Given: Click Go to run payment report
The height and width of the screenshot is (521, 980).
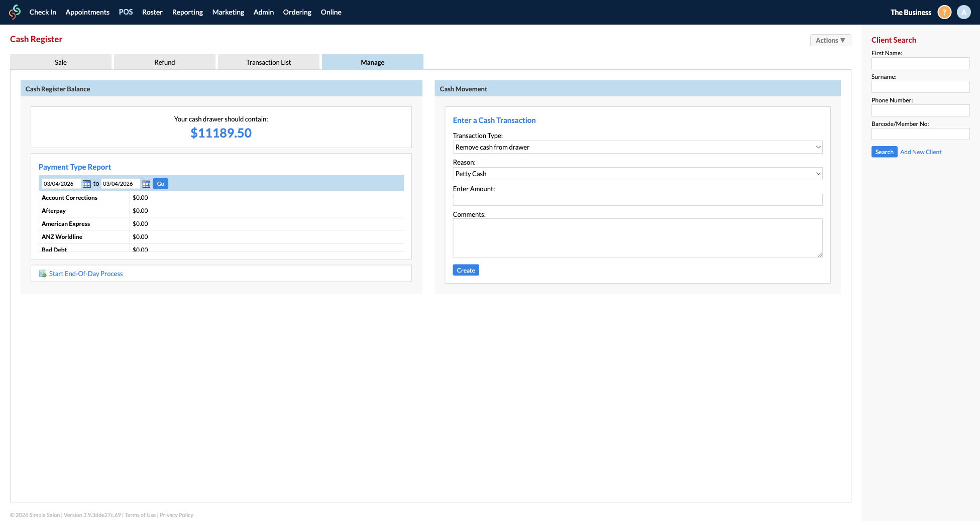Looking at the screenshot, I should 160,184.
